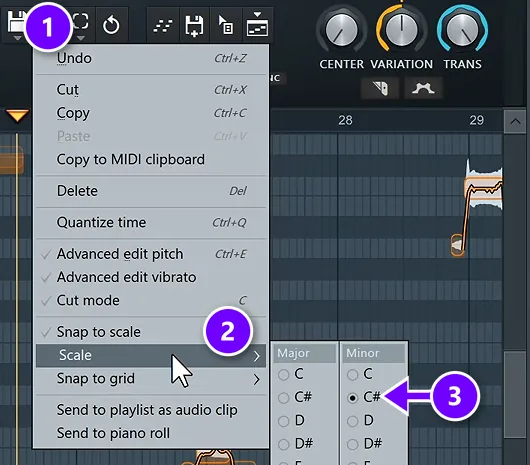Toggle Advanced edit vibrato option
This screenshot has width=530, height=465.
coord(151,277)
